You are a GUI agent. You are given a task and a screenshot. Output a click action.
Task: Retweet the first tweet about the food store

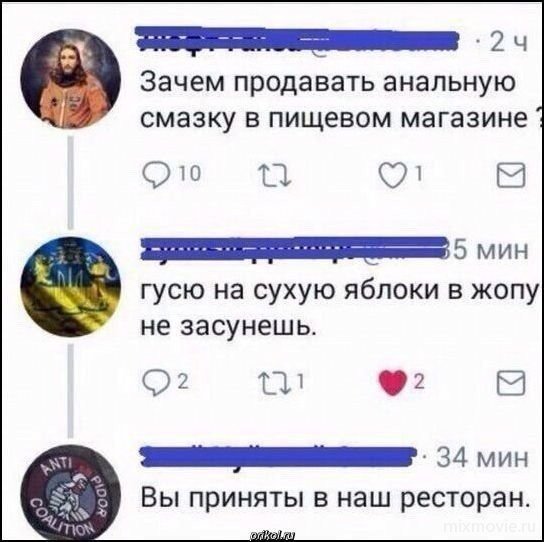point(276,175)
